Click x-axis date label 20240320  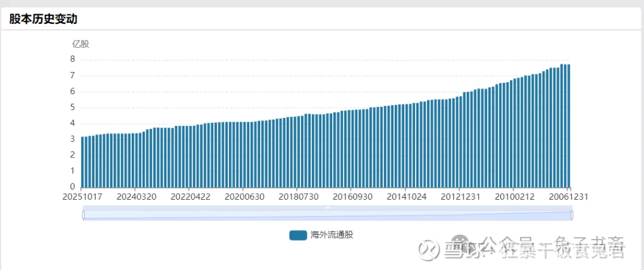click(136, 197)
